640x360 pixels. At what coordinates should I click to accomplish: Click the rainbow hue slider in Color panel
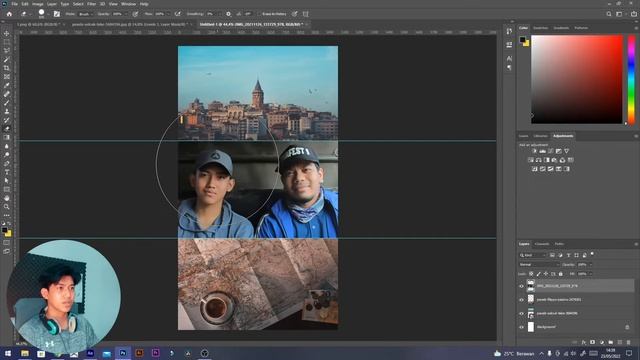tap(631, 80)
